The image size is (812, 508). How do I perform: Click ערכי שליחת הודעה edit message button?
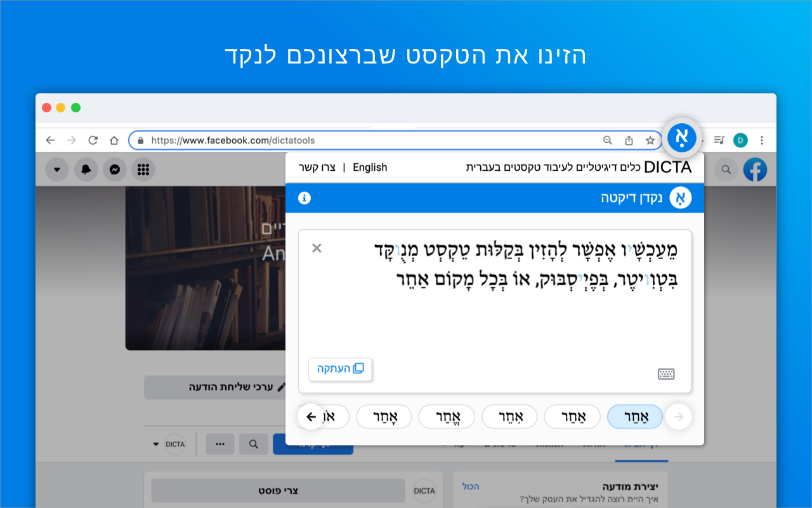215,387
